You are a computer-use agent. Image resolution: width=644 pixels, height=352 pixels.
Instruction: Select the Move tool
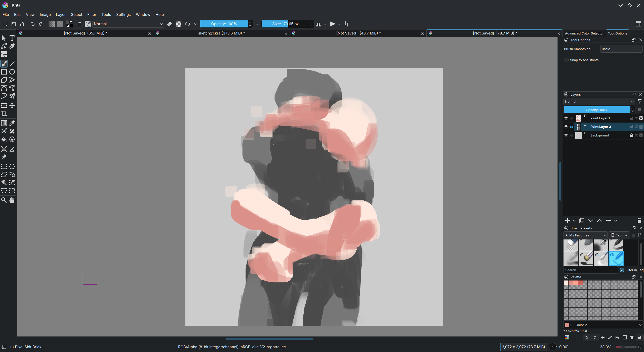[12, 105]
